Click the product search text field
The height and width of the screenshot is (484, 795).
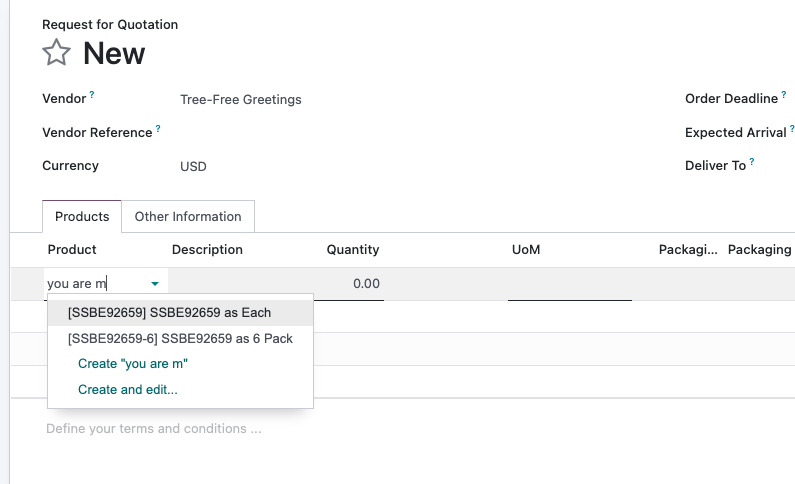[x=96, y=284]
